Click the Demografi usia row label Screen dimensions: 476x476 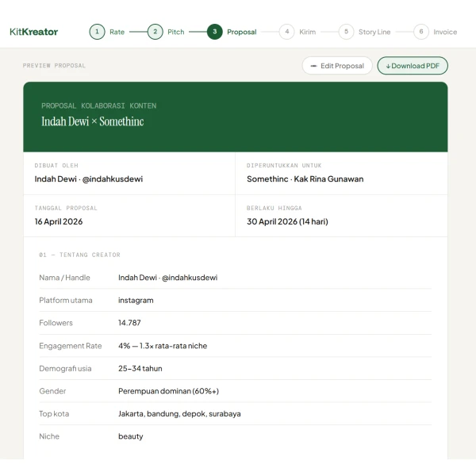65,369
